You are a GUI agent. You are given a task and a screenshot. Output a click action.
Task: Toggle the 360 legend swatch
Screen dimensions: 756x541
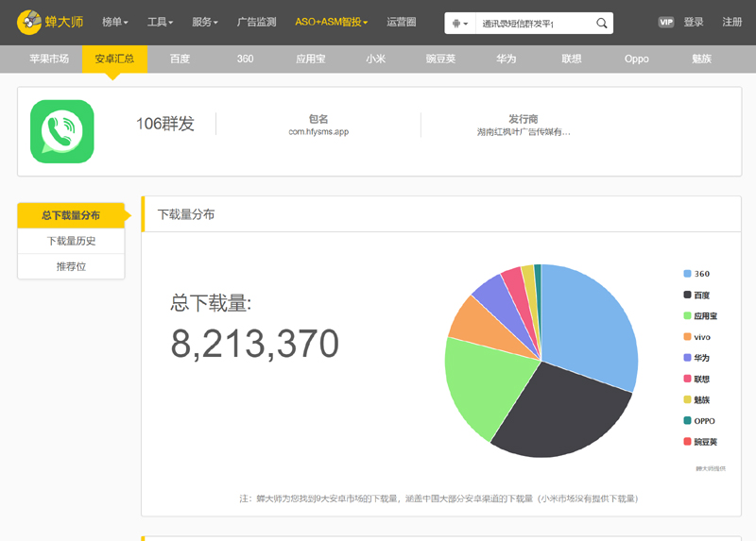point(688,274)
